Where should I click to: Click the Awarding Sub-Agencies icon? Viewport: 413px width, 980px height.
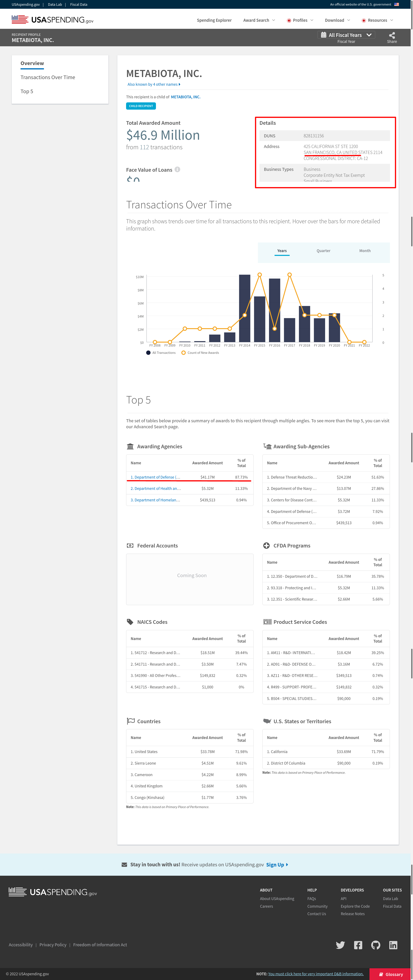pos(267,446)
